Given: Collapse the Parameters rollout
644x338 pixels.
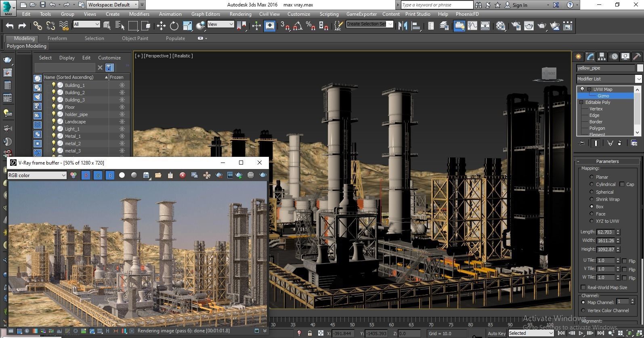Looking at the screenshot, I should pyautogui.click(x=607, y=161).
